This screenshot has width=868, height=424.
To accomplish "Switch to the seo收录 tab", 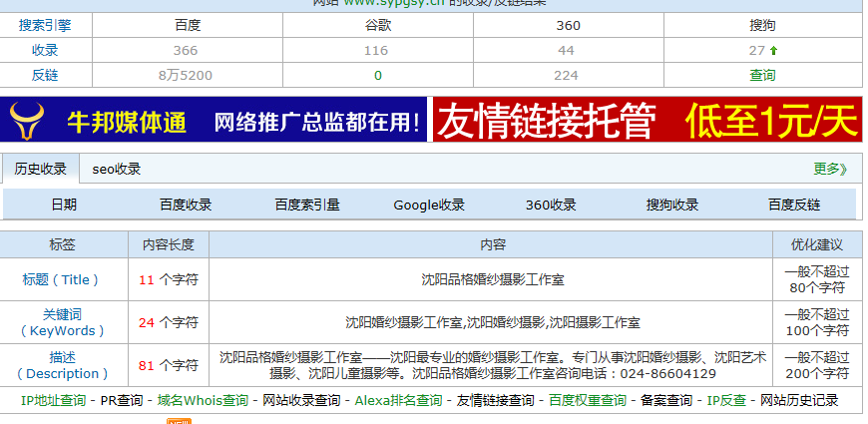I will 117,169.
